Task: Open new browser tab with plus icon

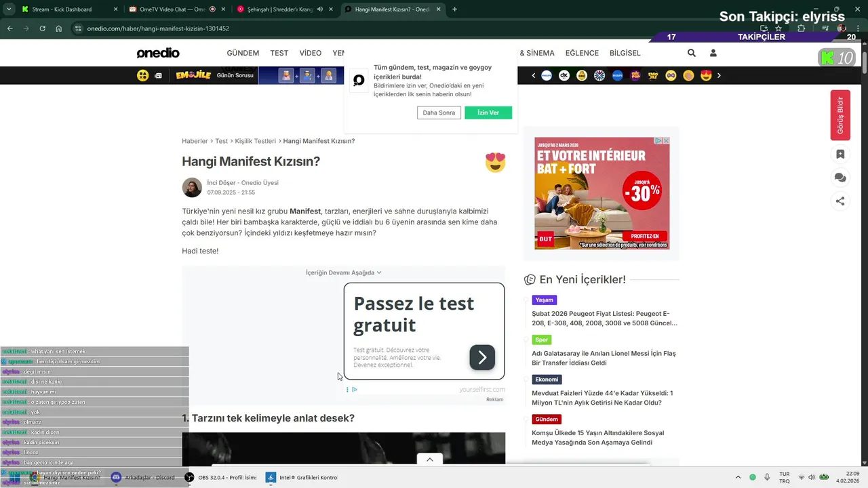Action: click(x=454, y=9)
